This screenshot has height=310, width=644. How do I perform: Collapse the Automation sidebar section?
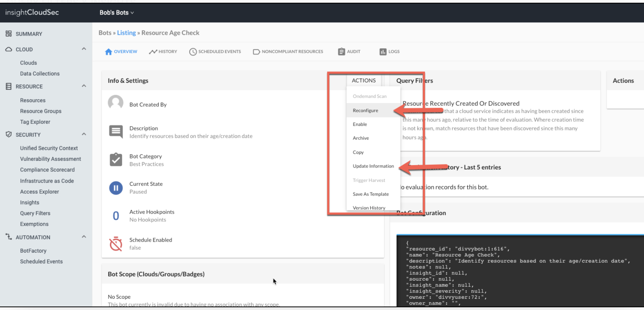(84, 237)
